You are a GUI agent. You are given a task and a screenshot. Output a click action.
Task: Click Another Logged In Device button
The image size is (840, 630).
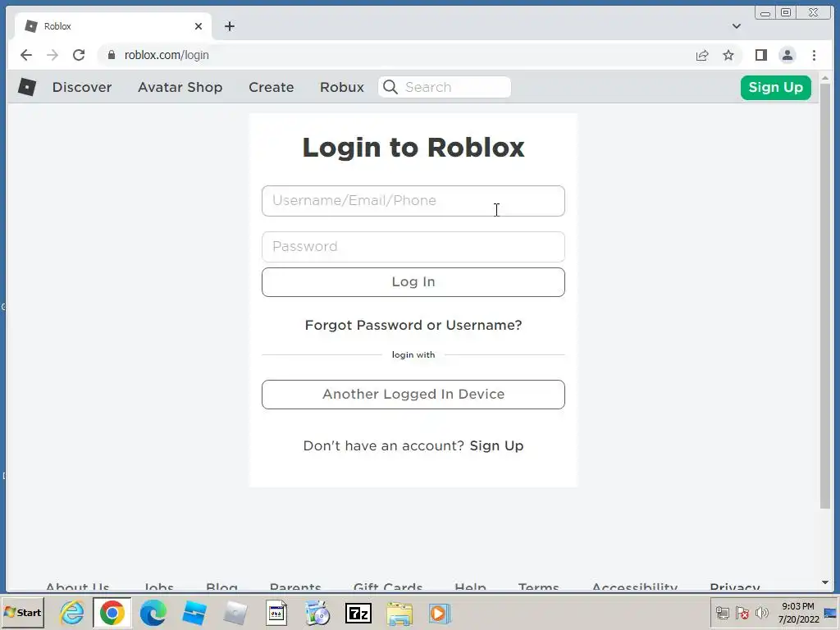[413, 395]
